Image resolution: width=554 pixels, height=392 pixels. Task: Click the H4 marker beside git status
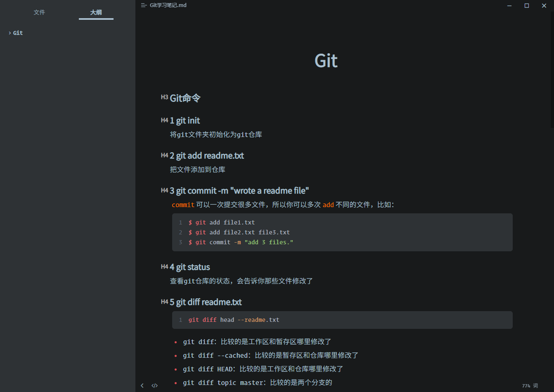pyautogui.click(x=164, y=267)
